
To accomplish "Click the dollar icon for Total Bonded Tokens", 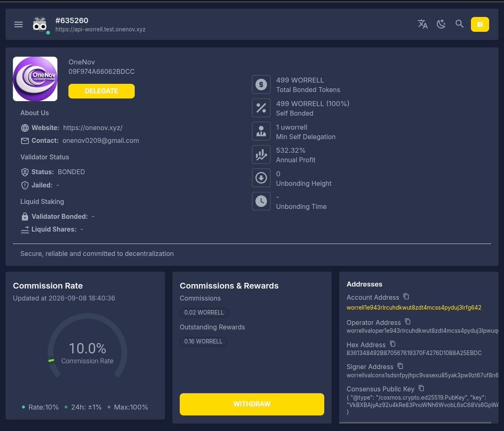I will [x=261, y=84].
